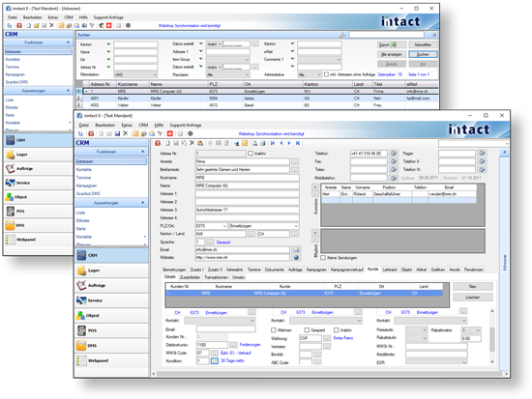
Task: Click the Debitorkonto field showing 1100
Action: point(212,345)
